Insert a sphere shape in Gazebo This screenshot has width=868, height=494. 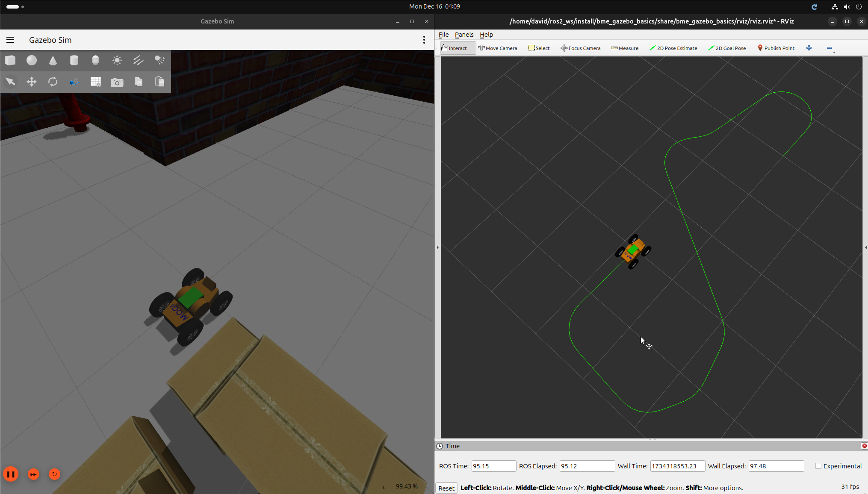point(32,60)
